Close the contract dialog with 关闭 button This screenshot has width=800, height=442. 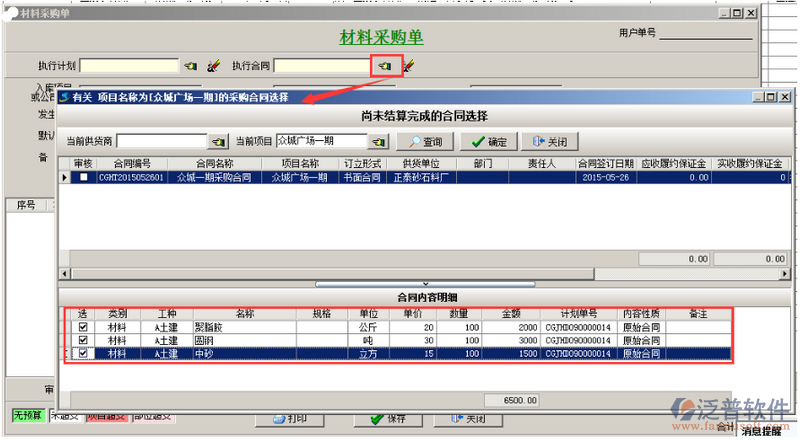pyautogui.click(x=551, y=142)
